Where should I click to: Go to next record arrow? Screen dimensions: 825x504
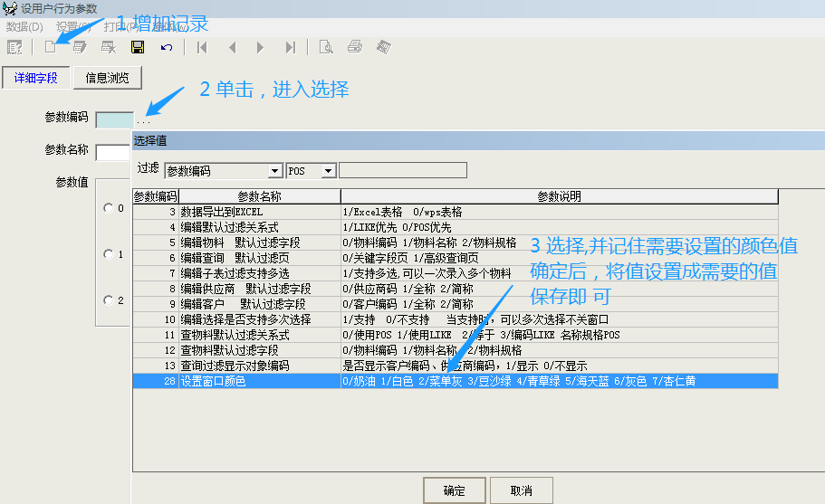261,47
